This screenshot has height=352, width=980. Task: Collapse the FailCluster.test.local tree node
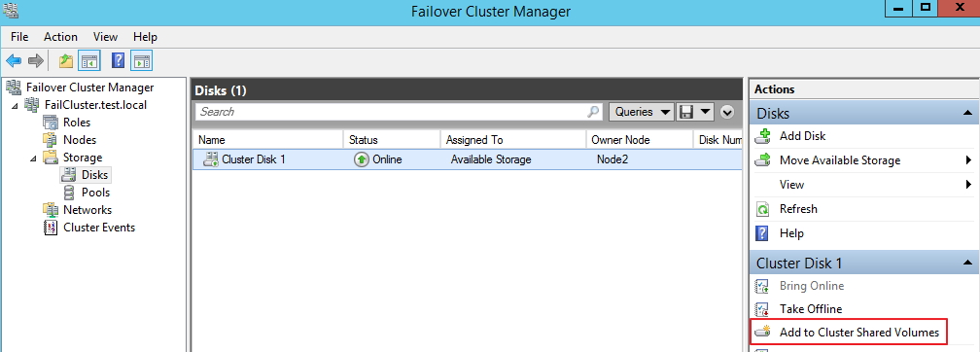(15, 105)
